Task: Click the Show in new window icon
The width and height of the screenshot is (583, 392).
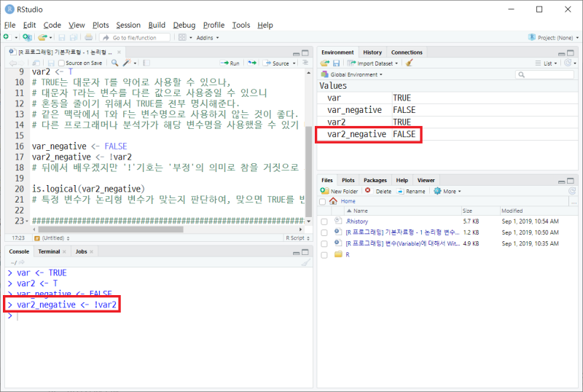Action: point(36,63)
